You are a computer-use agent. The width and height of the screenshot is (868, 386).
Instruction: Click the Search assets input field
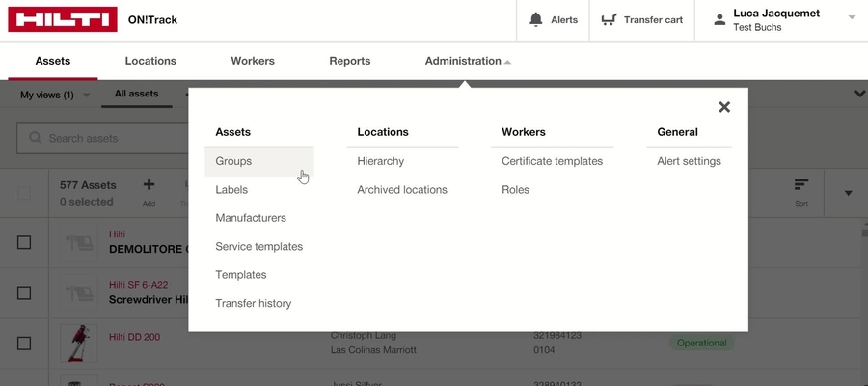tap(102, 138)
